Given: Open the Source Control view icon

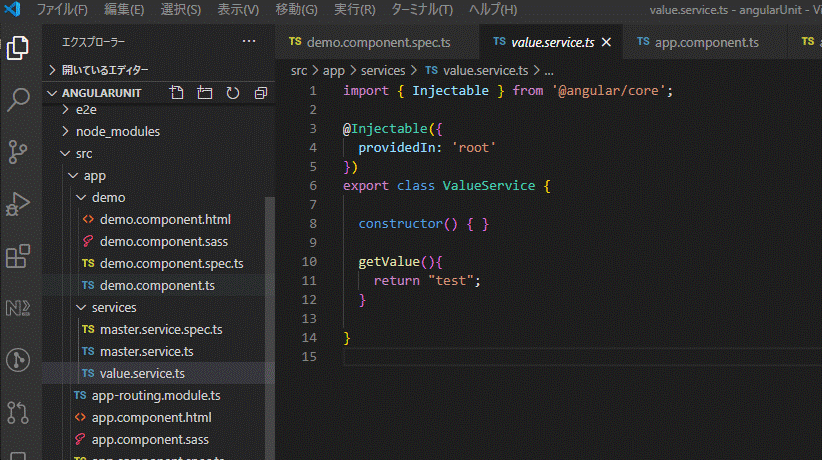Looking at the screenshot, I should pos(18,151).
